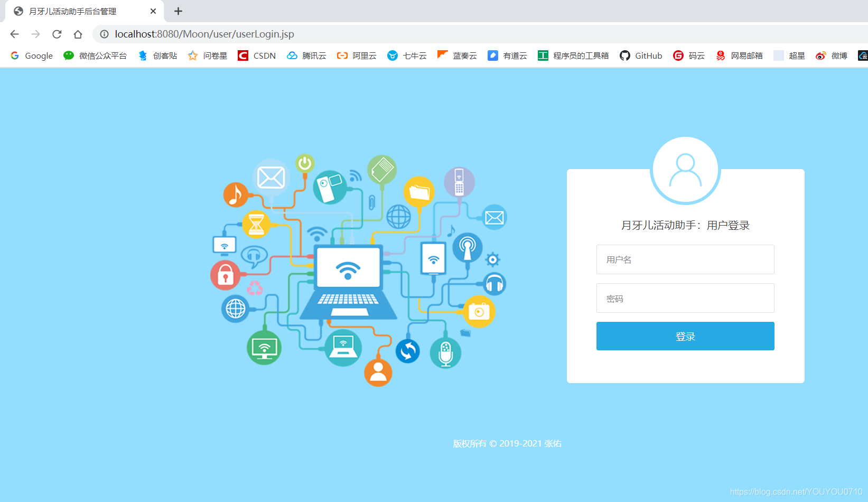Viewport: 868px width, 502px height.
Task: Click the site info icon in address bar
Action: 104,34
